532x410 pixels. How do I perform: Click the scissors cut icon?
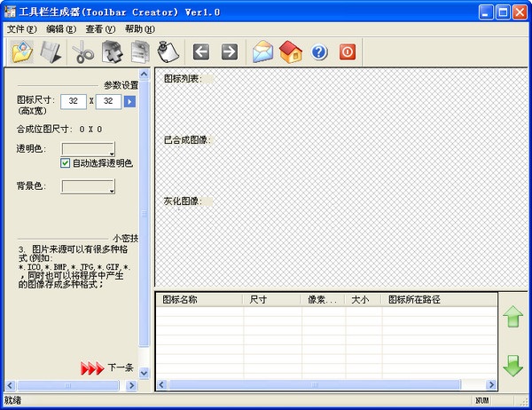[x=83, y=52]
